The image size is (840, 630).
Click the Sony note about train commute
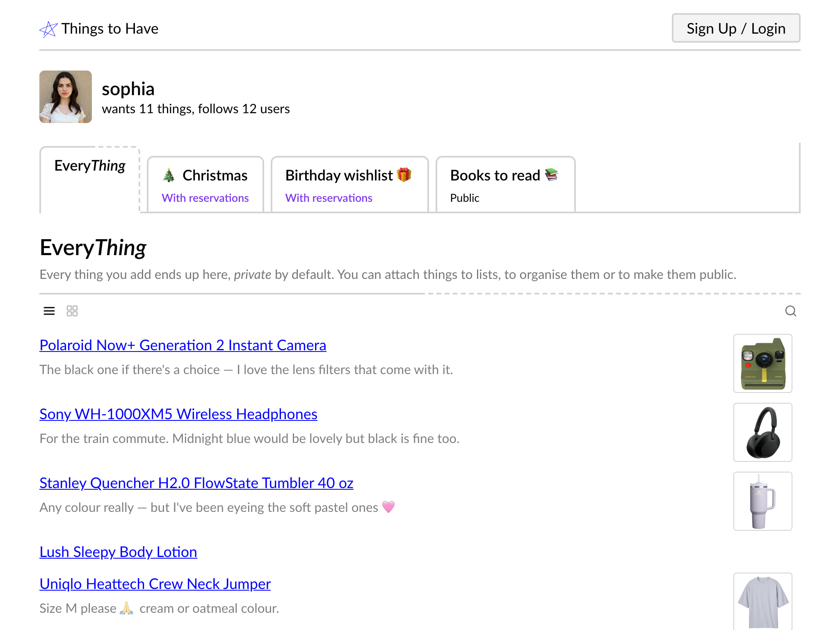[x=249, y=439]
